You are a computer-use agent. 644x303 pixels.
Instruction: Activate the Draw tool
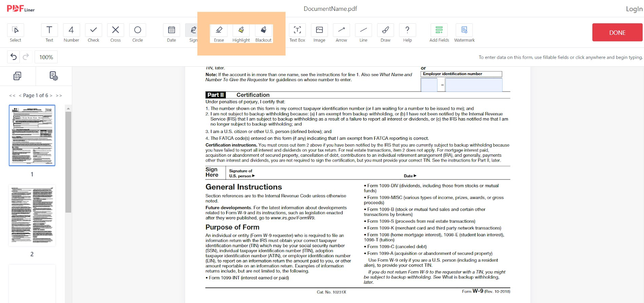pos(386,33)
